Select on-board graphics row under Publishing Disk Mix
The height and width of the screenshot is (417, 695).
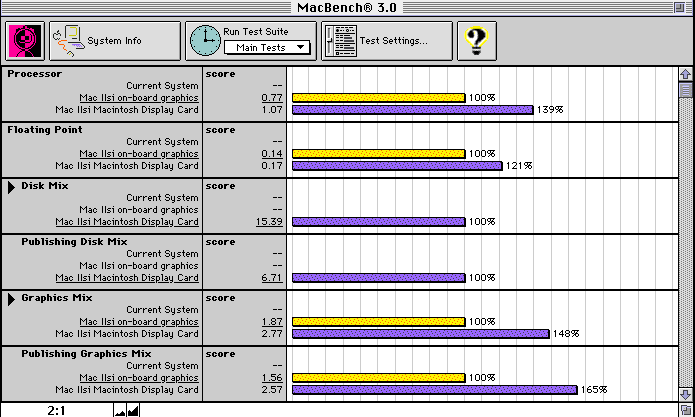[x=139, y=266]
